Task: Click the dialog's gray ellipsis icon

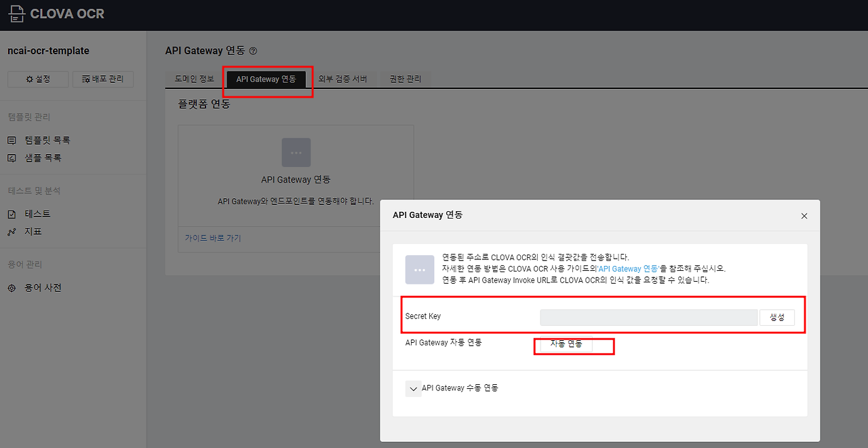Action: click(420, 269)
